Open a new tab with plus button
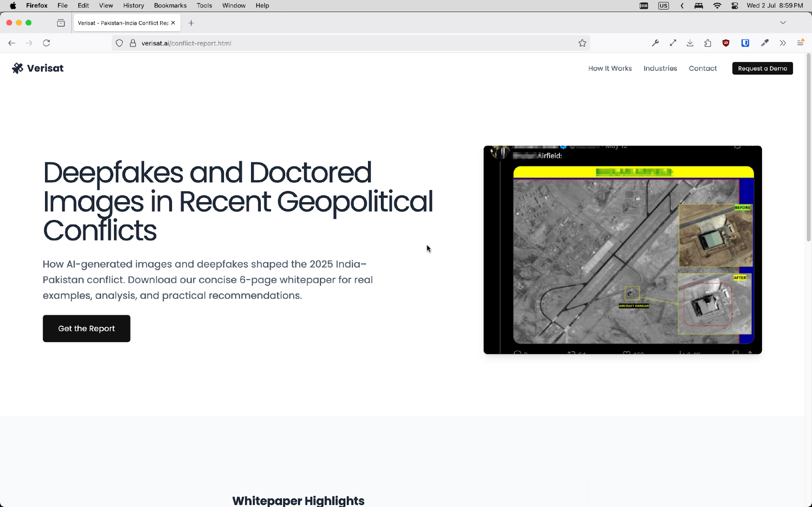Screen dimensions: 812x507 coord(191,23)
